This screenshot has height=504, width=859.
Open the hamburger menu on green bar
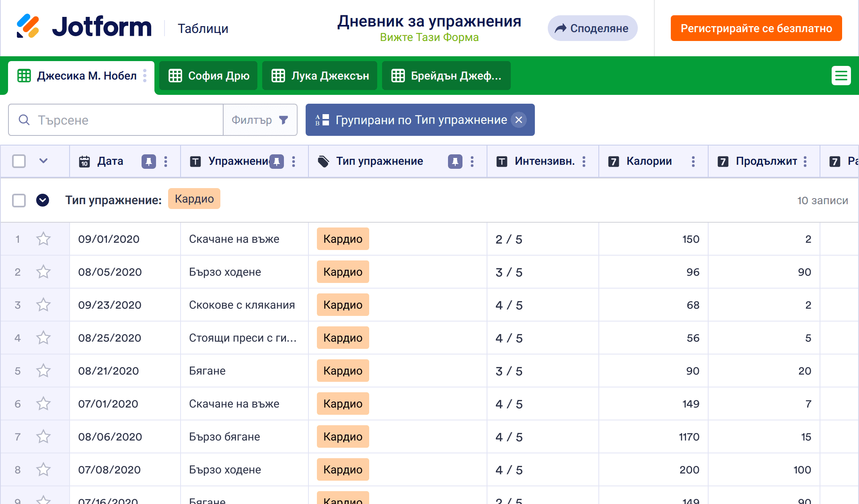coord(841,76)
